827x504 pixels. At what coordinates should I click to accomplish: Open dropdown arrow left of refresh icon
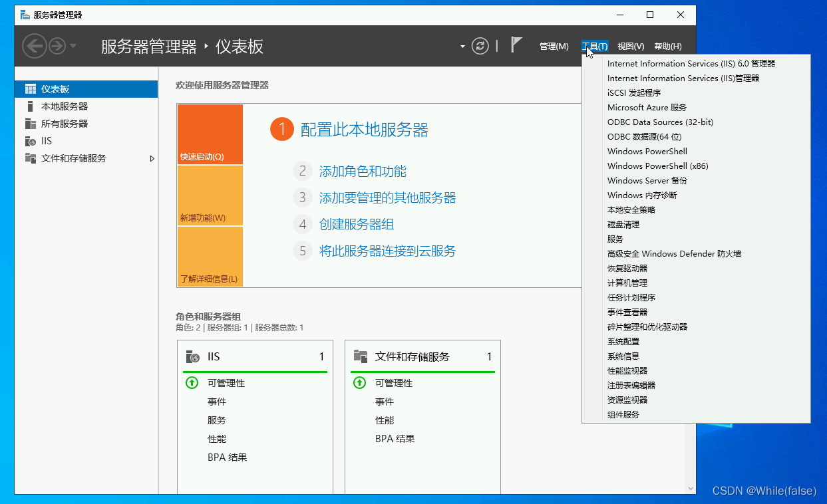point(462,47)
